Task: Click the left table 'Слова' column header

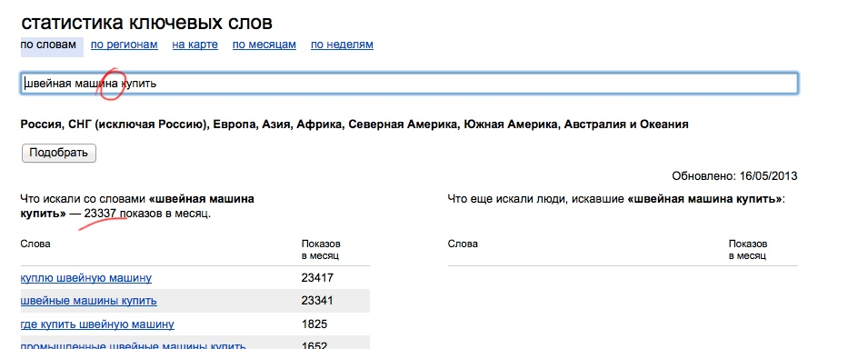Action: coord(35,244)
